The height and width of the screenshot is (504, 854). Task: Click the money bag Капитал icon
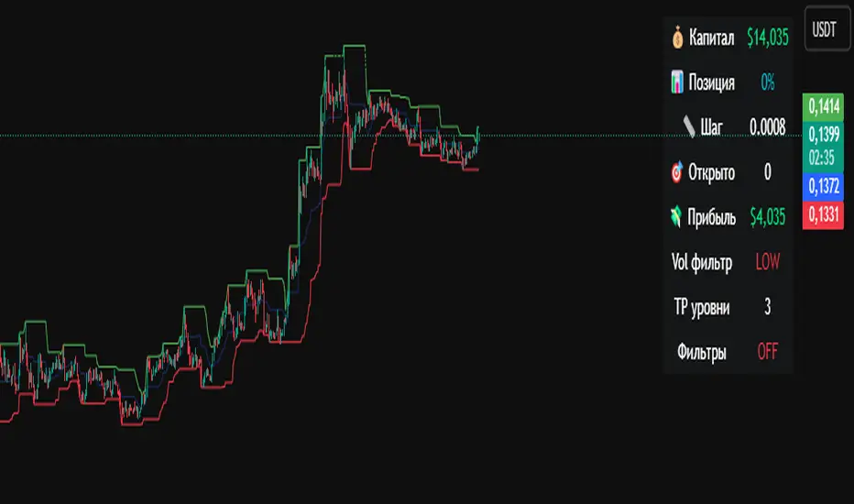[x=677, y=38]
